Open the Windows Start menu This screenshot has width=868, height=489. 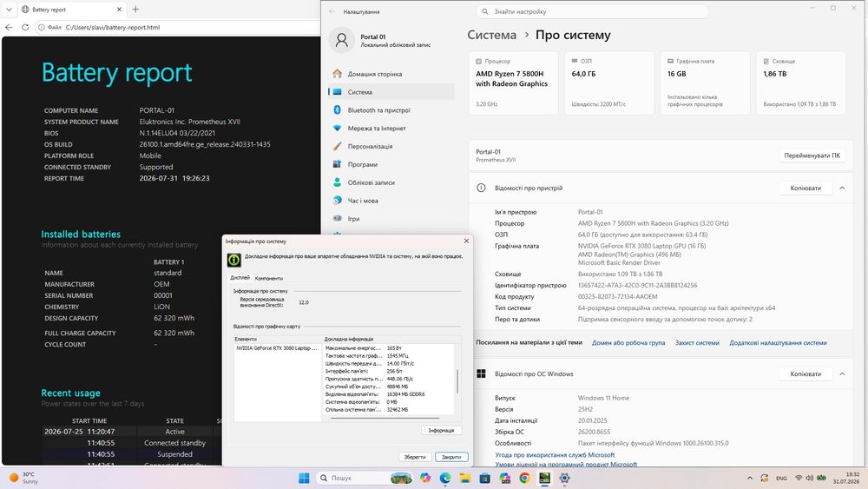pyautogui.click(x=304, y=478)
